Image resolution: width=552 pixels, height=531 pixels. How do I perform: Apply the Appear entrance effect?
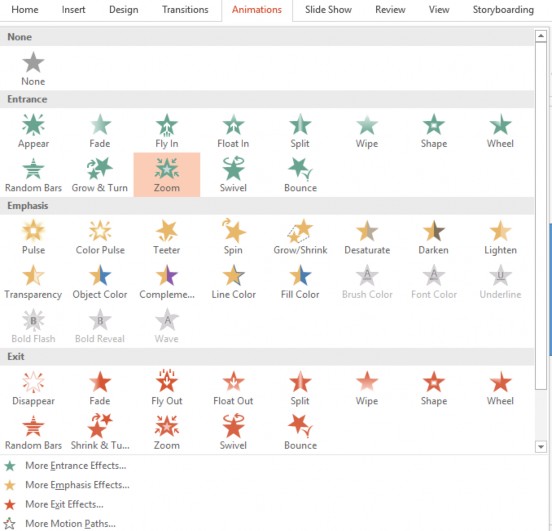[33, 131]
